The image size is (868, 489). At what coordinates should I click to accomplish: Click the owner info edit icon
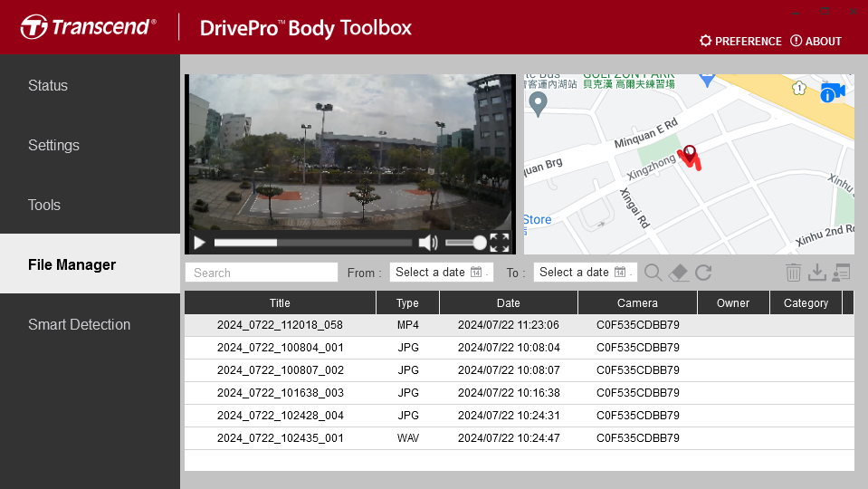(841, 273)
